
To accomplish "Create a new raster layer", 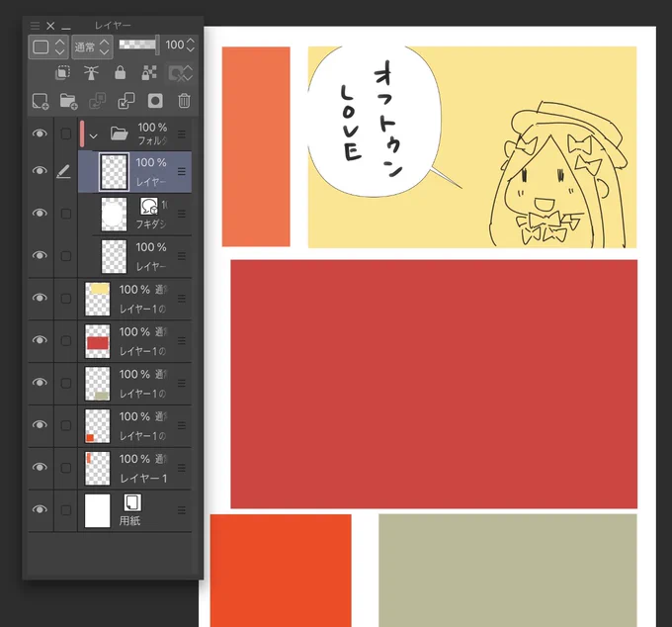I will click(41, 101).
